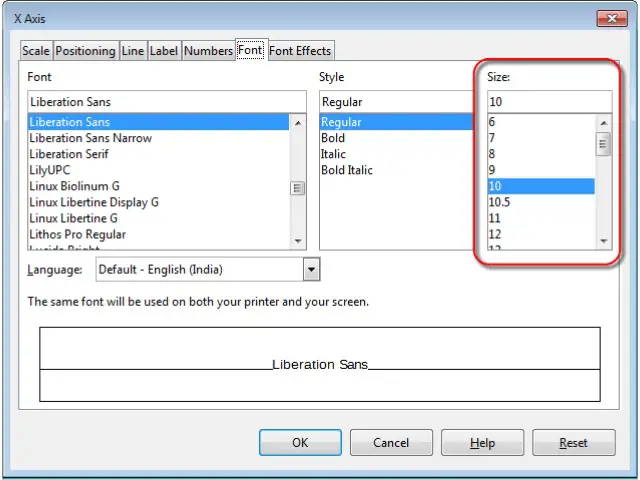Pick Lithos Pro Regular font
This screenshot has height=480, width=640.
click(158, 234)
